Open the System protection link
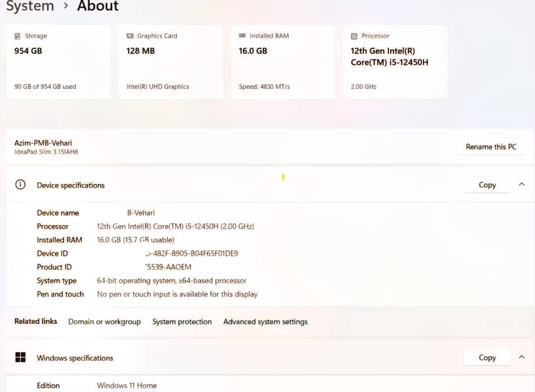Viewport: 535px width, 392px height. [x=182, y=322]
